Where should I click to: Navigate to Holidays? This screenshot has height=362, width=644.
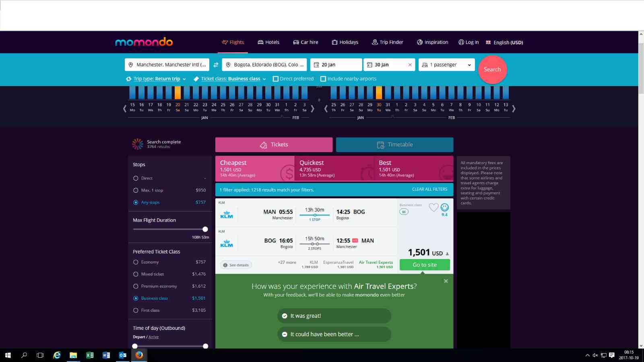[x=345, y=42]
